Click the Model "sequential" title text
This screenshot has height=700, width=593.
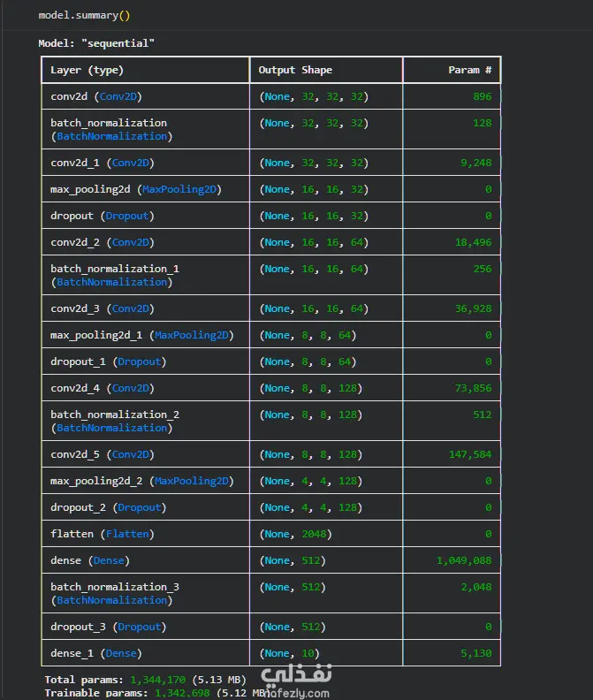(96, 43)
